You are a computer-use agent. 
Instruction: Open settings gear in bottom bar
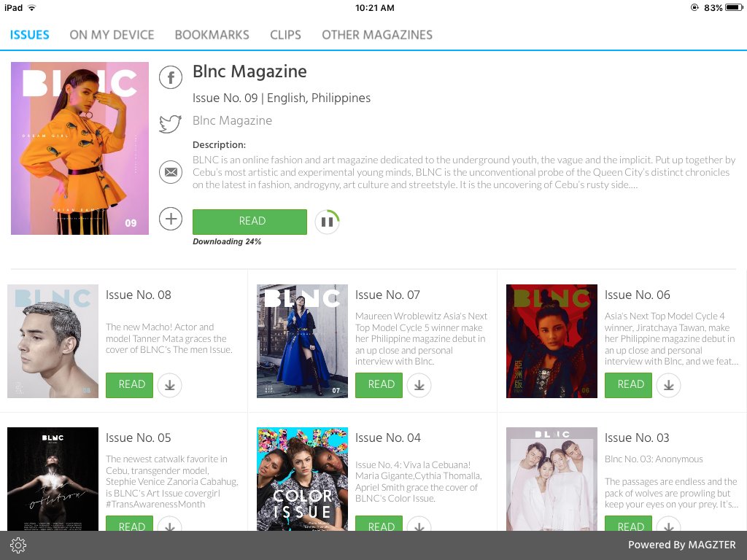18,545
